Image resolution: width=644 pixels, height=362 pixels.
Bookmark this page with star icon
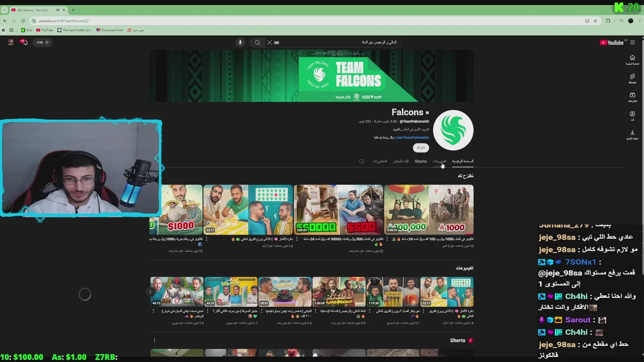[x=595, y=21]
